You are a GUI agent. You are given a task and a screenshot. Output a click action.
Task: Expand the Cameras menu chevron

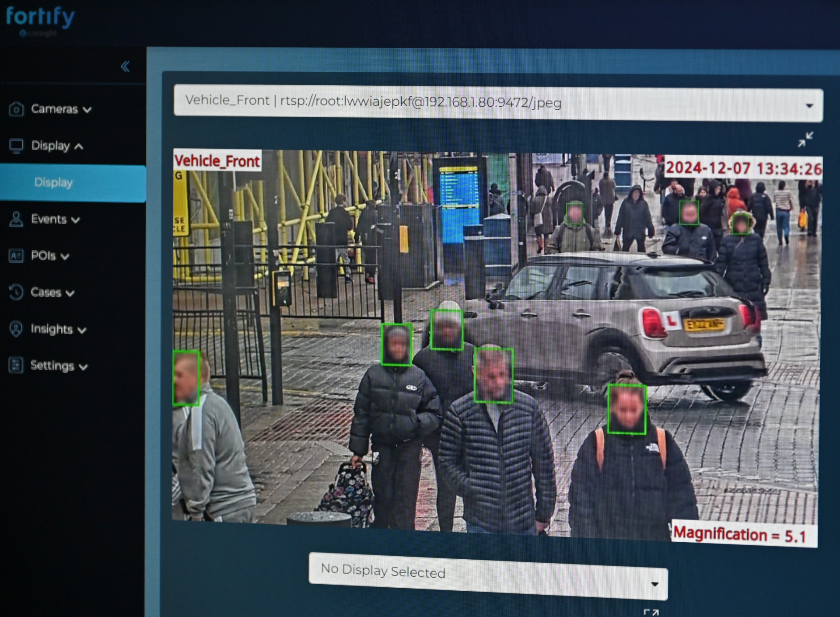(87, 110)
